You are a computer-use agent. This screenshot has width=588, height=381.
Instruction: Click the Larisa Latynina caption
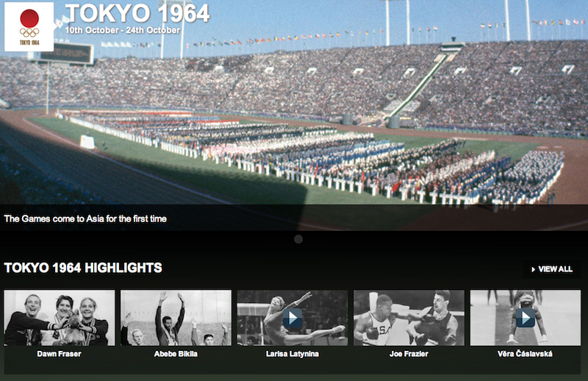[x=293, y=354]
